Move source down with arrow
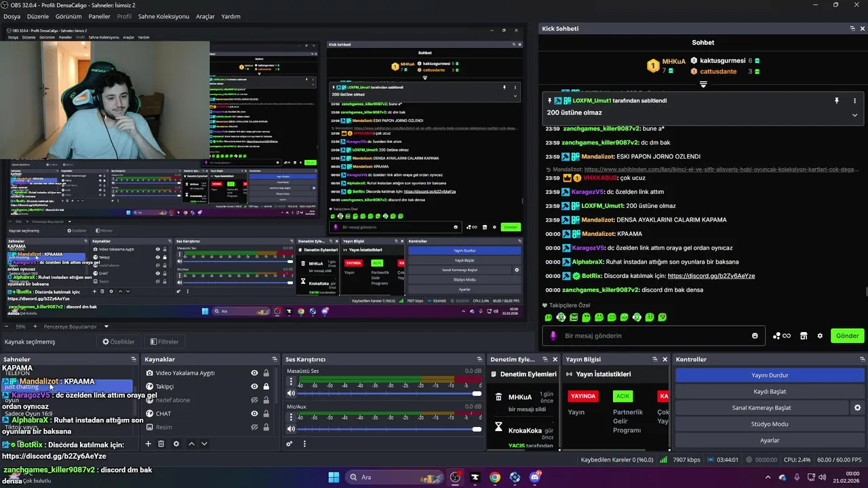The height and width of the screenshot is (488, 868). (x=204, y=444)
